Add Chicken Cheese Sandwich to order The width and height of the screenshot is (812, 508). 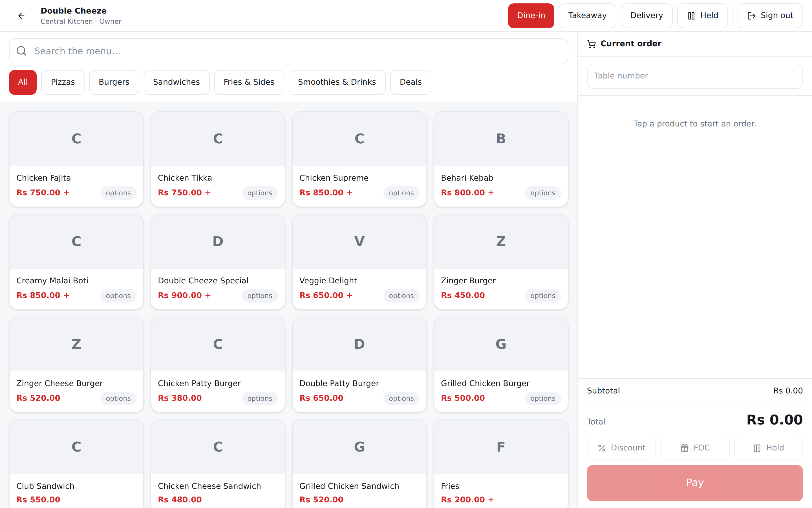(x=218, y=464)
